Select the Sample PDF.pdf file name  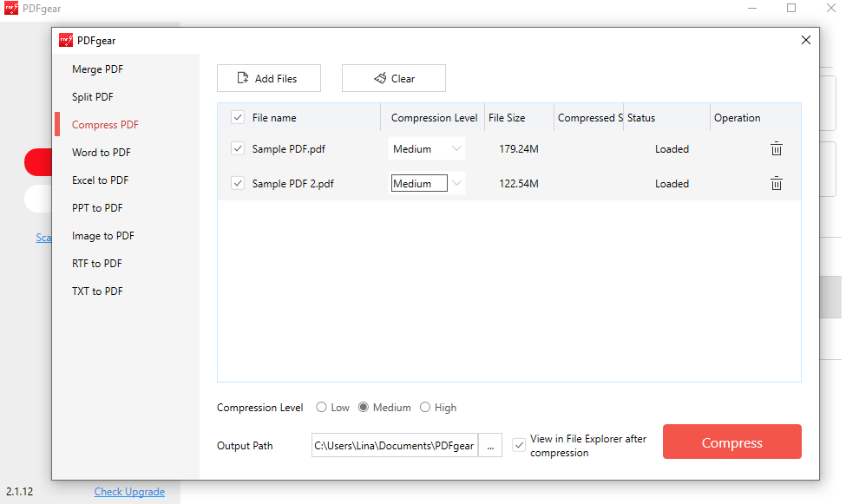coord(289,149)
